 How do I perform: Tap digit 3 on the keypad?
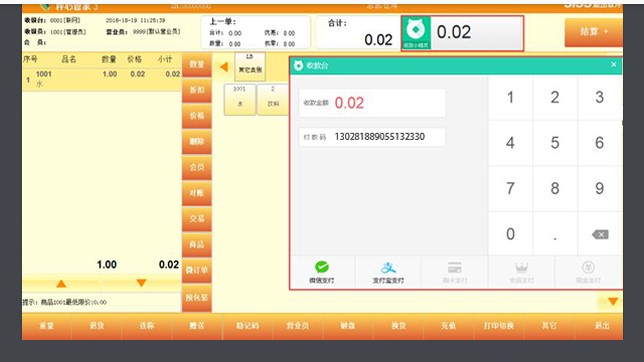coord(600,97)
